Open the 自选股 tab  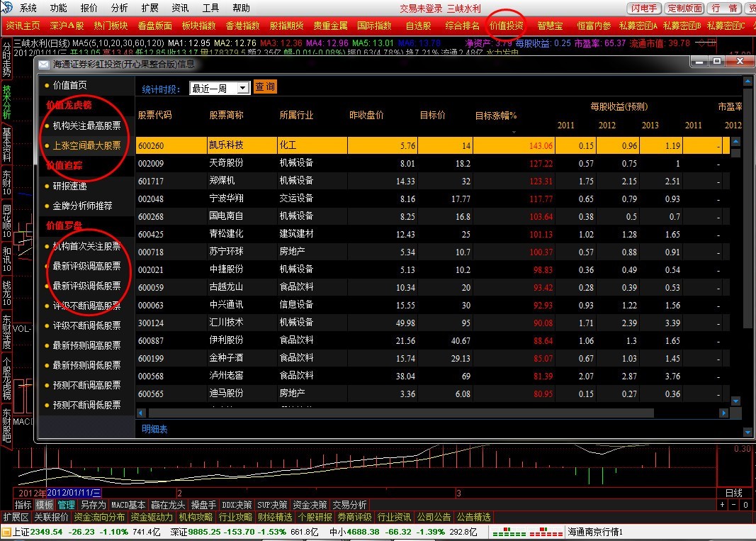click(x=418, y=26)
